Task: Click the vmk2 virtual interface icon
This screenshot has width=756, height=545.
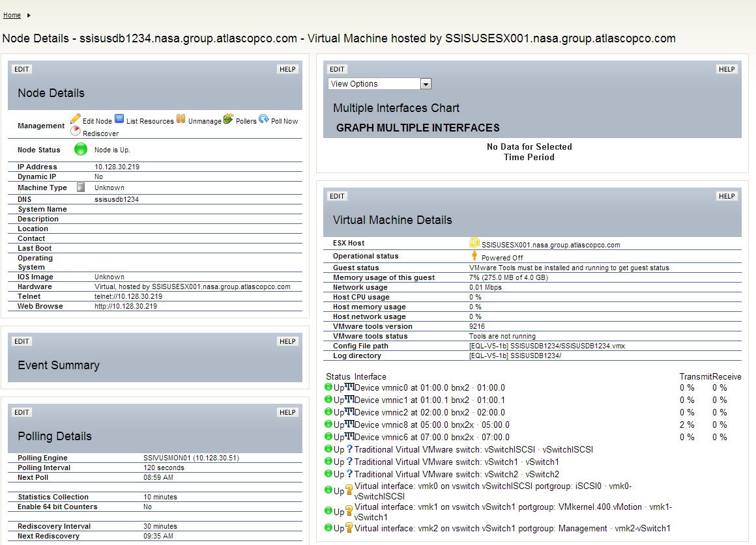Action: pos(349,528)
